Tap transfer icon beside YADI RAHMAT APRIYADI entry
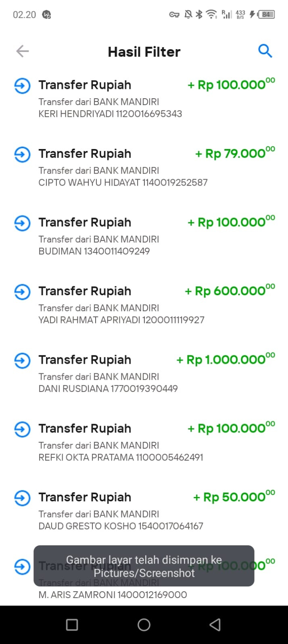Image resolution: width=288 pixels, height=644 pixels. tap(22, 292)
